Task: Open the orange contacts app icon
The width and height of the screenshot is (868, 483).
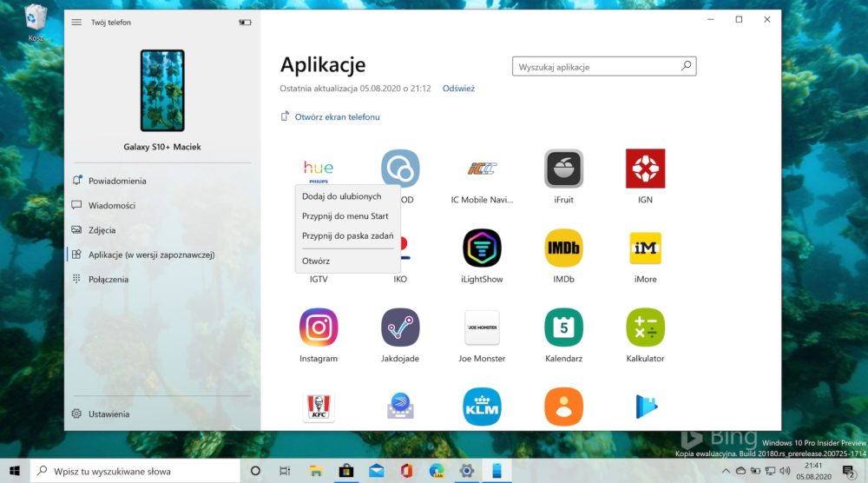Action: pos(563,407)
